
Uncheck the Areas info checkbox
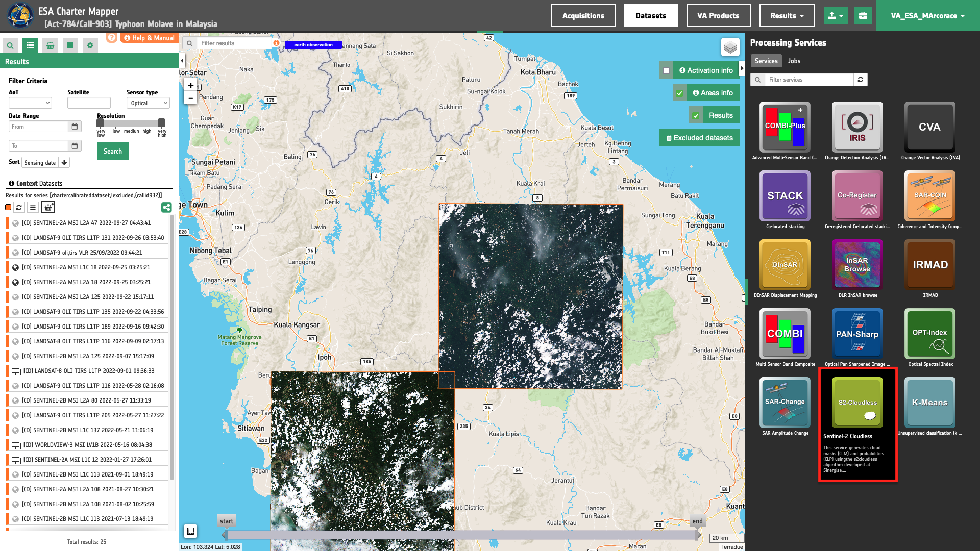(679, 93)
